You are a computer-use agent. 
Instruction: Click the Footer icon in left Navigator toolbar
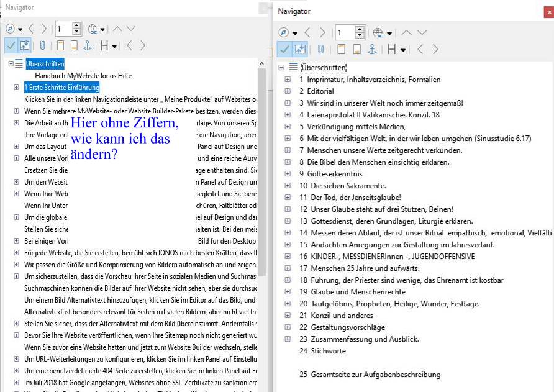click(74, 45)
